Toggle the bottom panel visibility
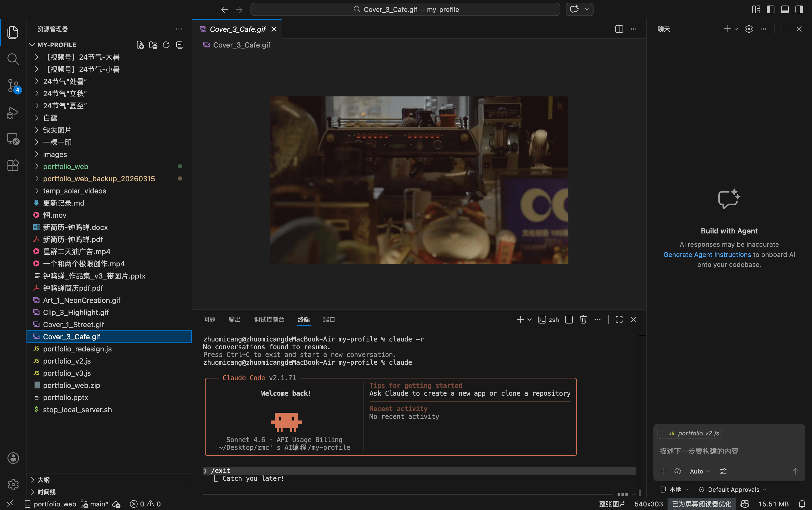 [x=785, y=9]
